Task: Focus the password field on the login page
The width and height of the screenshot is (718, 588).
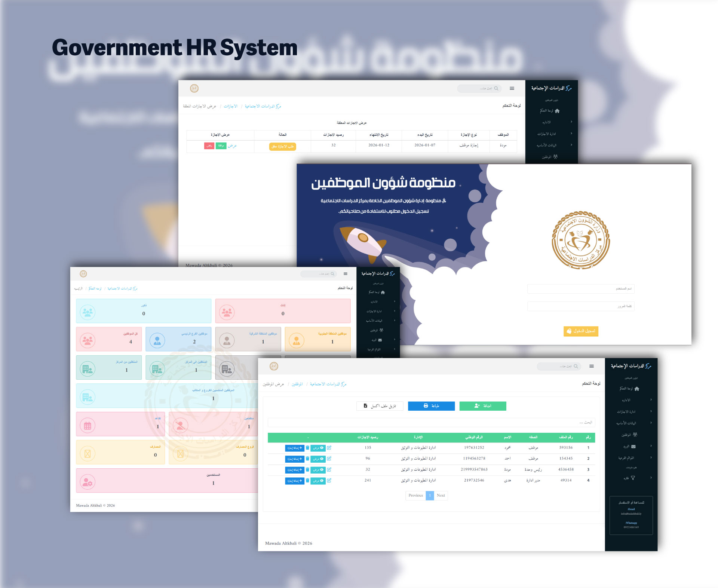Action: [581, 306]
